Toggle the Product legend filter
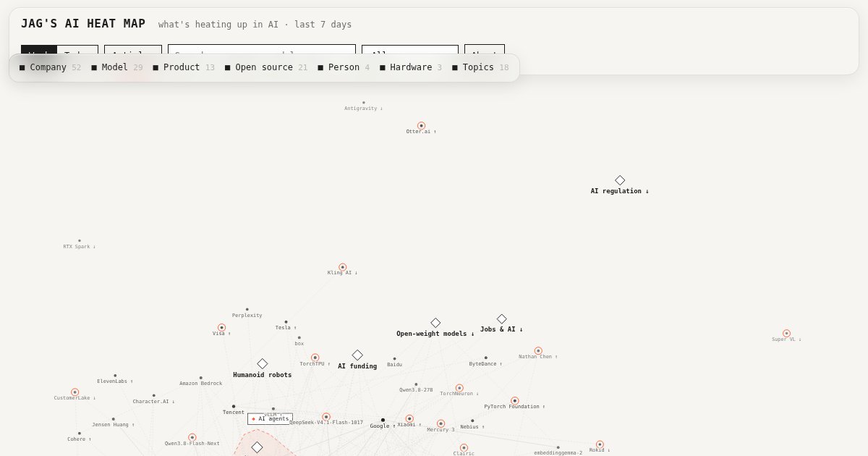Viewport: 868px width, 456px height. [x=184, y=67]
